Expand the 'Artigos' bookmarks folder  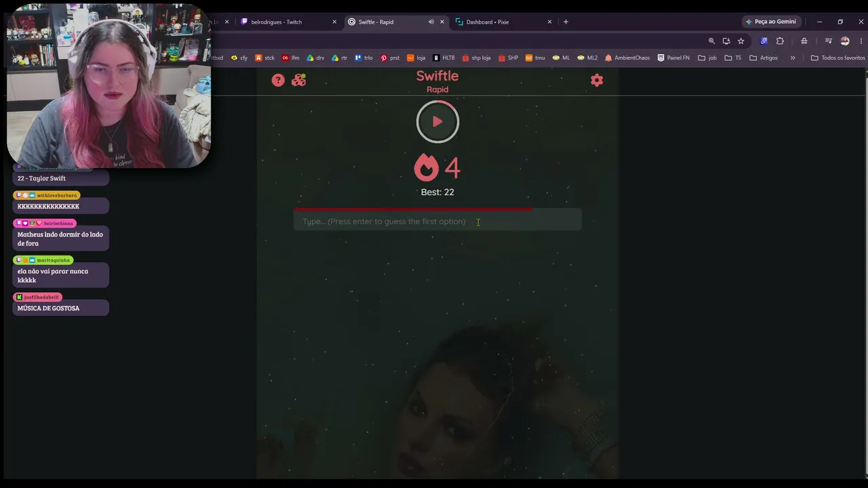pyautogui.click(x=764, y=58)
